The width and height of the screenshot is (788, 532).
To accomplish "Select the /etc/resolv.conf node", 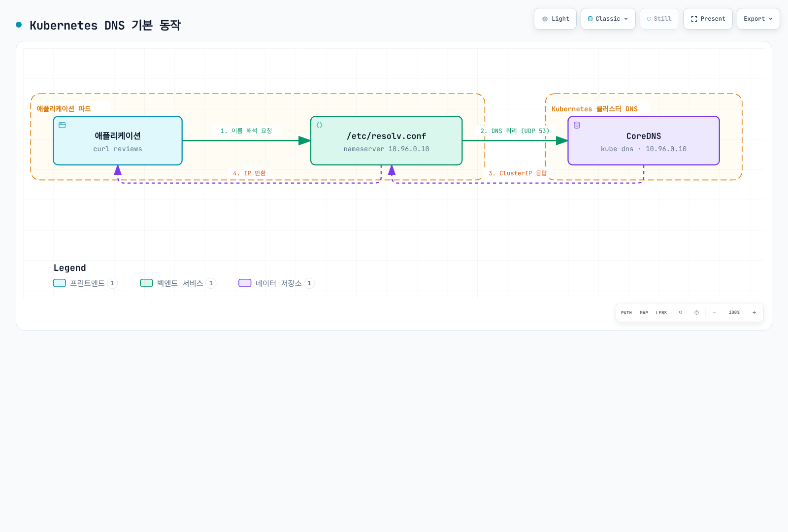I will (x=387, y=141).
